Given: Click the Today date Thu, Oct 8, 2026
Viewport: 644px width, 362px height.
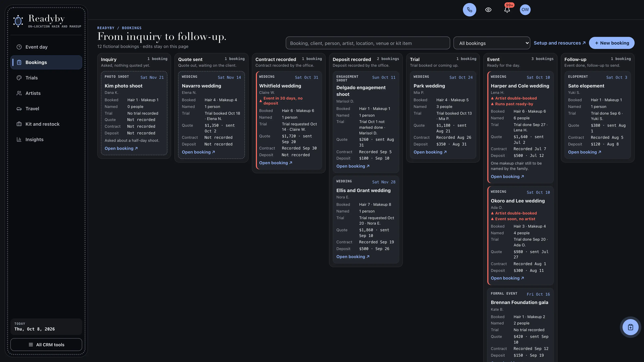Looking at the screenshot, I should pyautogui.click(x=35, y=329).
